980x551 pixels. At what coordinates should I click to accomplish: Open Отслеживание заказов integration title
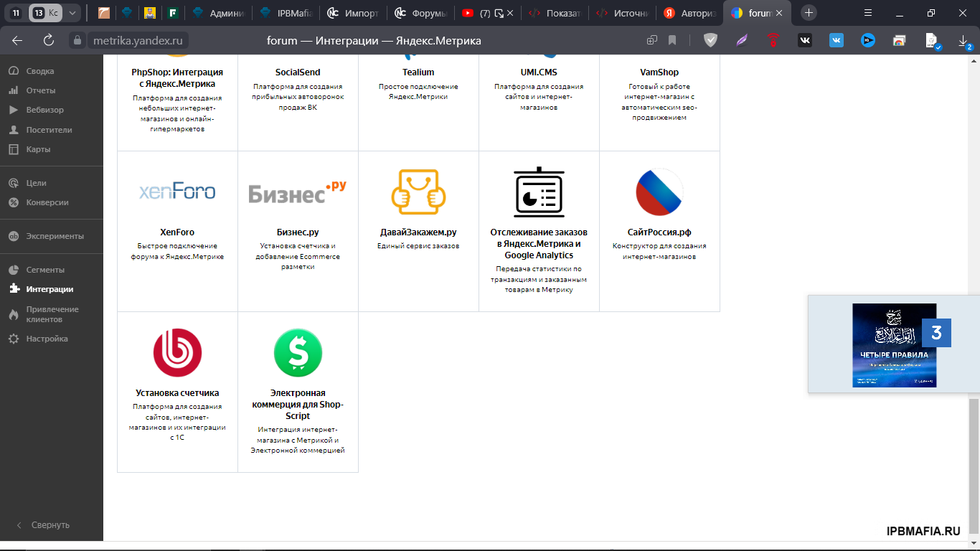coord(539,244)
